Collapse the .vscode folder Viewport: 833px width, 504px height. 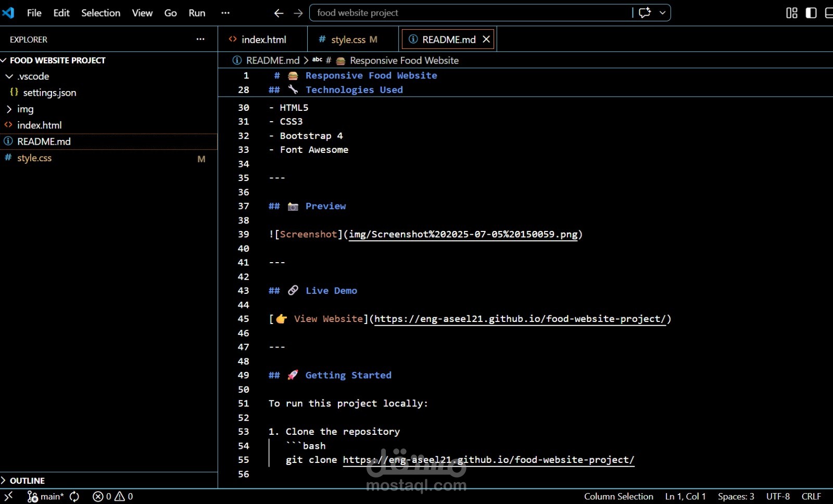click(9, 76)
